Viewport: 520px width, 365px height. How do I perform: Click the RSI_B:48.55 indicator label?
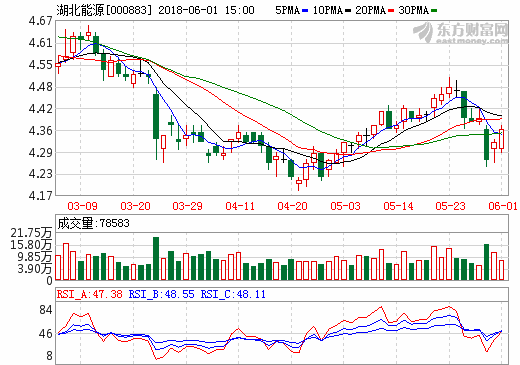pyautogui.click(x=161, y=294)
